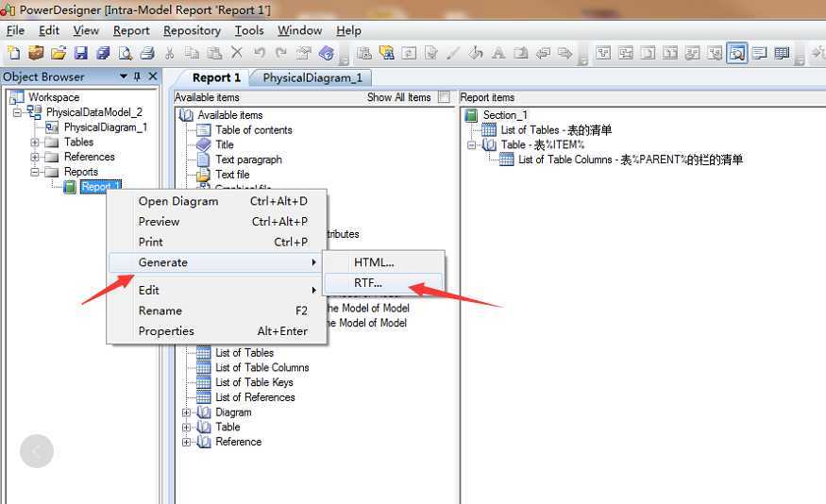The height and width of the screenshot is (504, 826).
Task: Expand the Table book in Available items
Action: pyautogui.click(x=186, y=428)
